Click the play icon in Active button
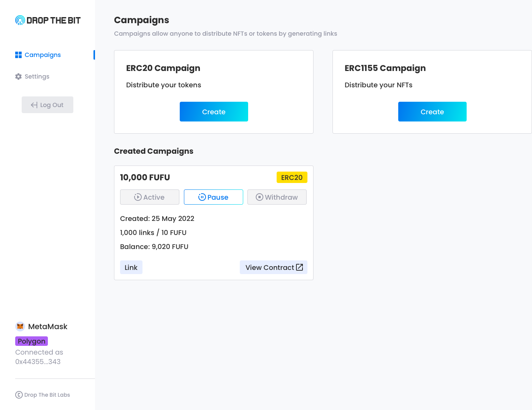 [138, 197]
